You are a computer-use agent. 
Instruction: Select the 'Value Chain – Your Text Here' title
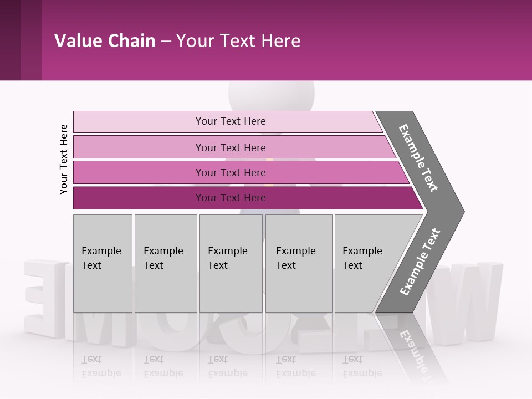click(x=177, y=40)
